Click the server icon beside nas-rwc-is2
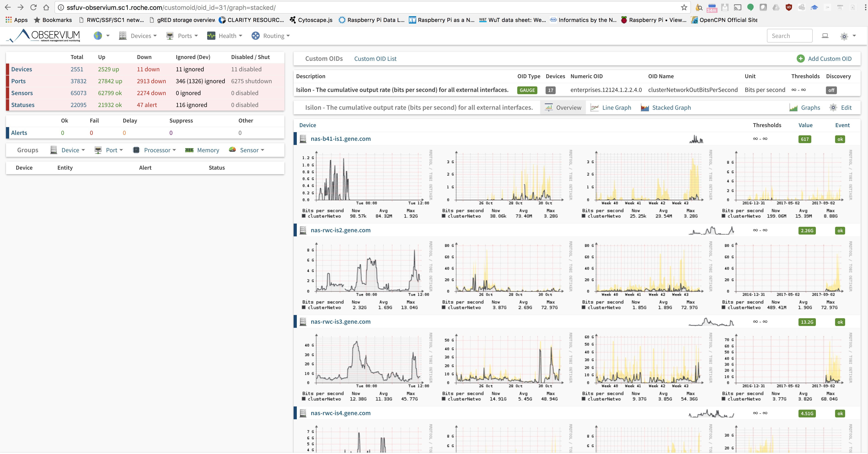The height and width of the screenshot is (454, 868). [x=303, y=230]
